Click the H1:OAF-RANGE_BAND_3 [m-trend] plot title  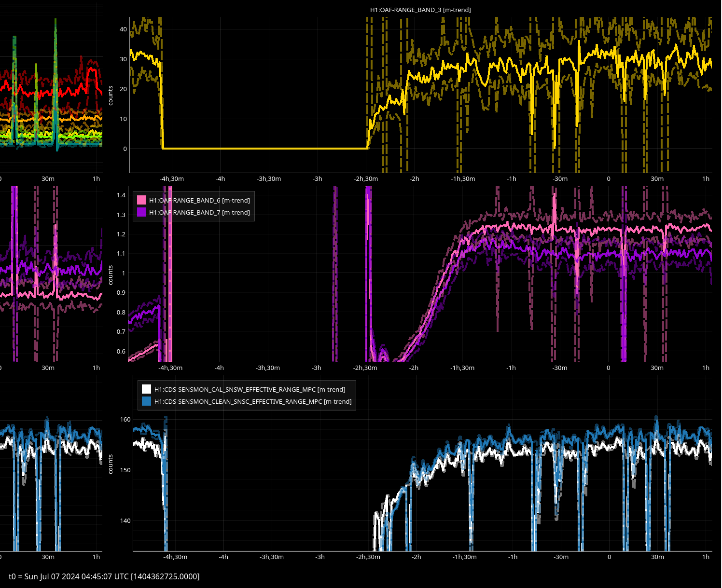pyautogui.click(x=420, y=10)
